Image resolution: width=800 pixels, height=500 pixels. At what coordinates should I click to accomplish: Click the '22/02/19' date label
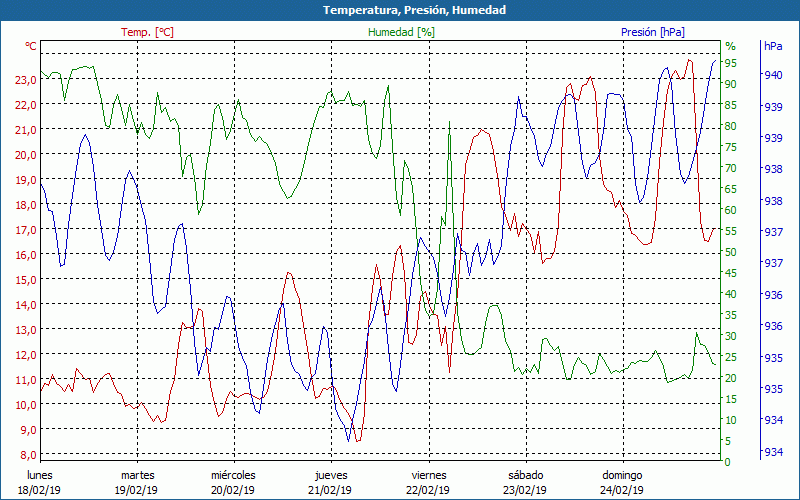(428, 490)
